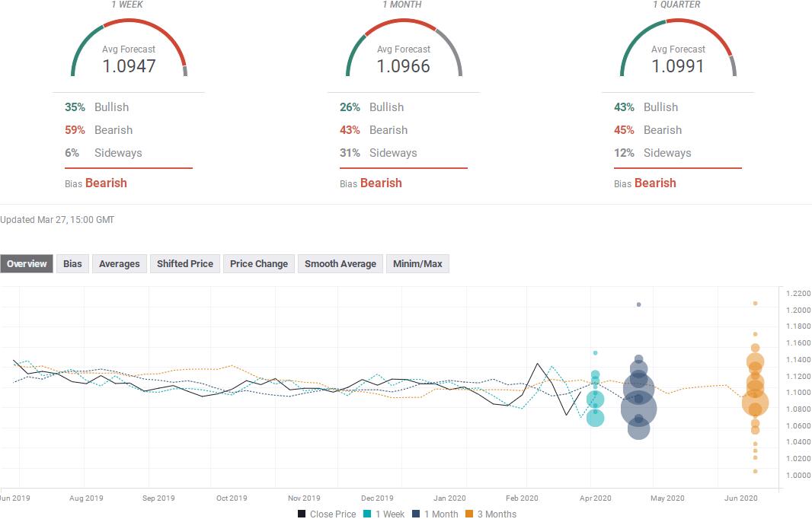The height and width of the screenshot is (519, 812).
Task: Toggle 1 Month legend series
Action: pyautogui.click(x=435, y=514)
